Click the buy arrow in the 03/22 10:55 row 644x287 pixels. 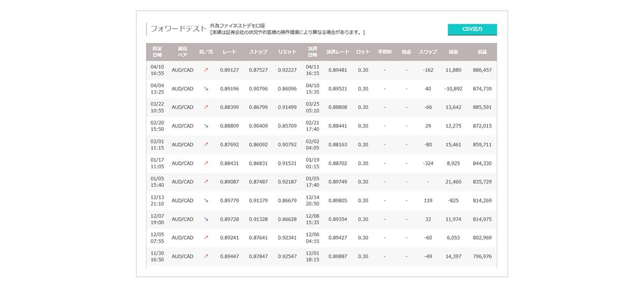coord(206,107)
